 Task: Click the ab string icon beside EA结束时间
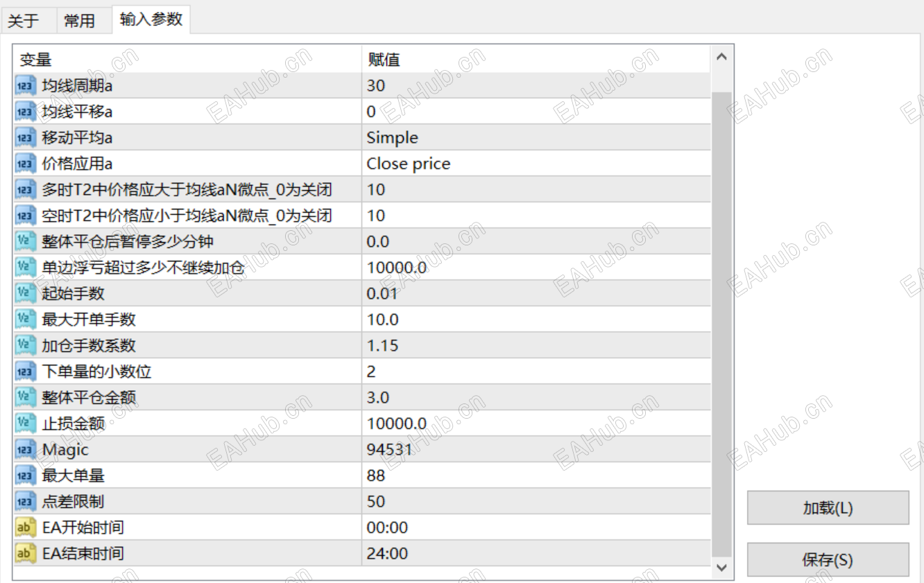point(25,553)
